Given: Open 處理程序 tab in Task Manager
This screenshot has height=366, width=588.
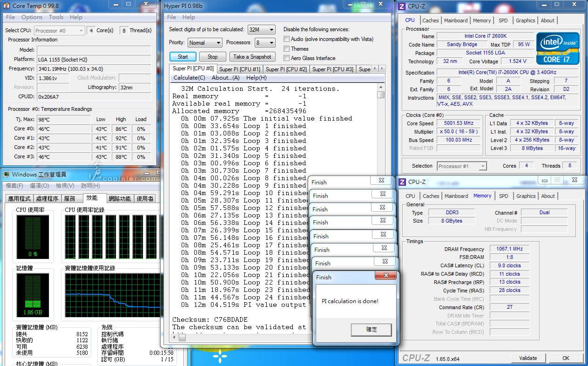Looking at the screenshot, I should pos(47,198).
